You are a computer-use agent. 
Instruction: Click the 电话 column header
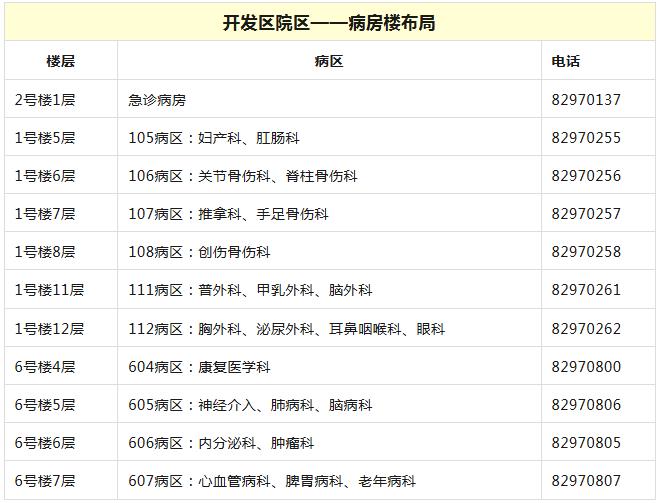(566, 61)
